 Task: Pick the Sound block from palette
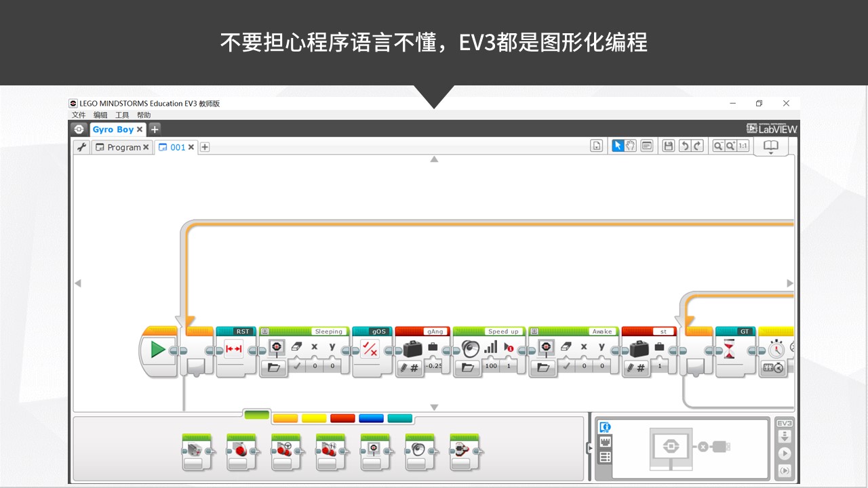click(x=420, y=452)
